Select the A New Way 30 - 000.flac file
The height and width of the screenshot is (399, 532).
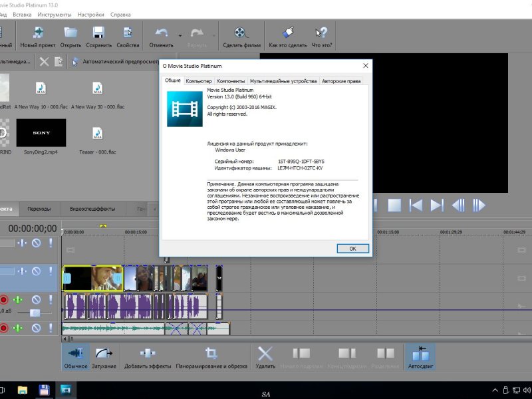click(98, 96)
